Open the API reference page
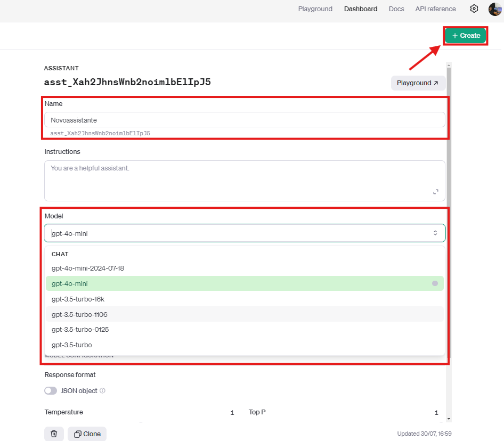This screenshot has width=504, height=441. pyautogui.click(x=435, y=9)
